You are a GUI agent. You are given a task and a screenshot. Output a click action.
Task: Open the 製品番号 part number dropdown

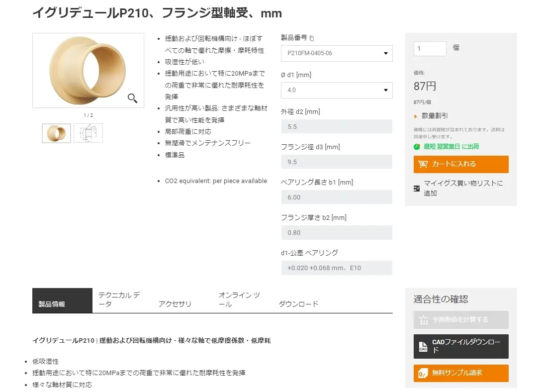336,53
